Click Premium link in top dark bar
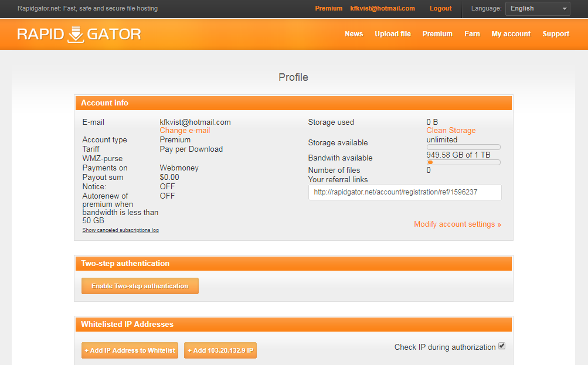Image resolution: width=588 pixels, height=365 pixels. click(x=328, y=8)
